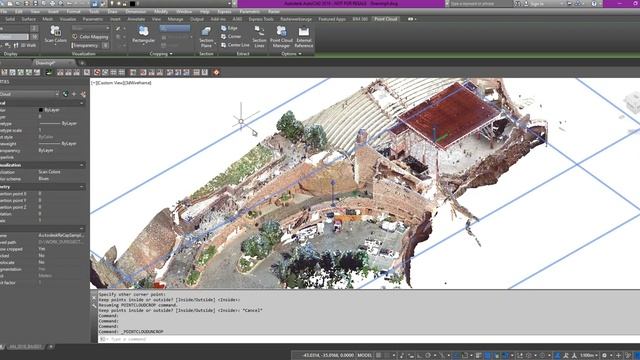Click the red circular icon in secondary toolbar

click(97, 73)
